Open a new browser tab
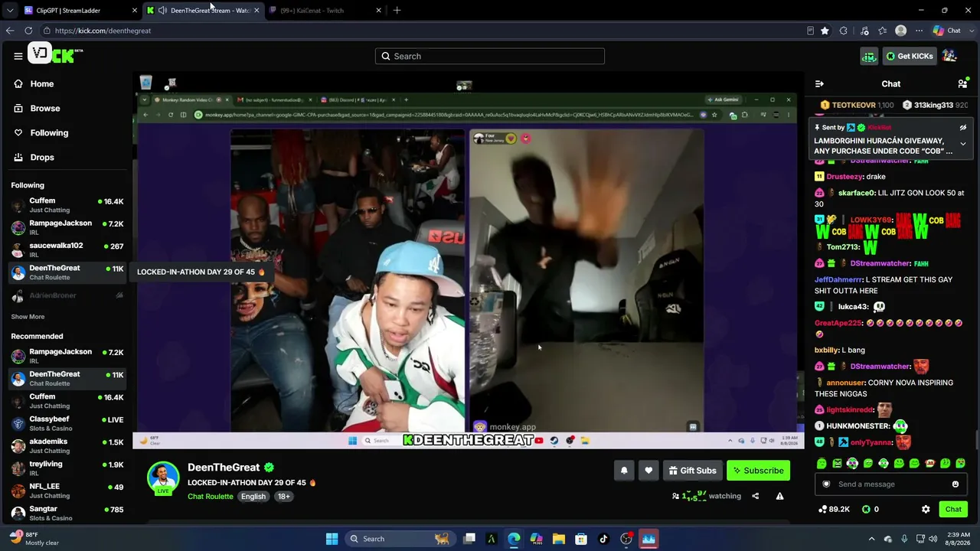The width and height of the screenshot is (980, 551). [397, 10]
